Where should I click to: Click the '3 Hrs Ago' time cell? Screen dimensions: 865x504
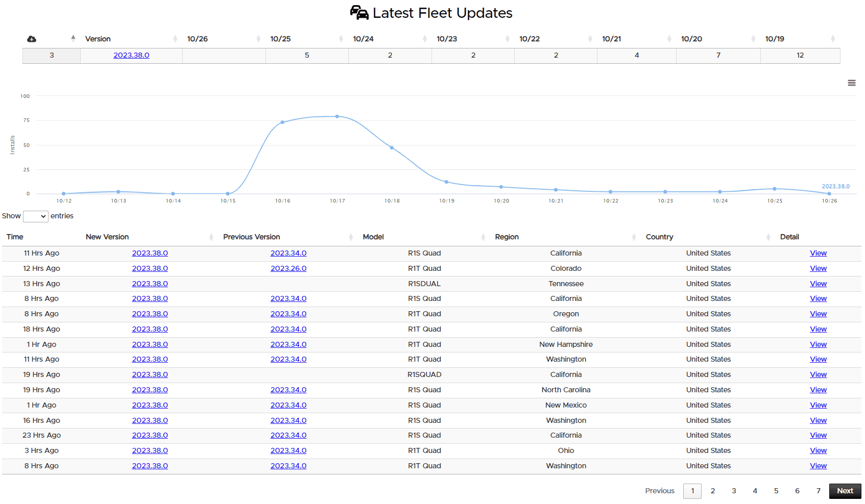tap(41, 450)
